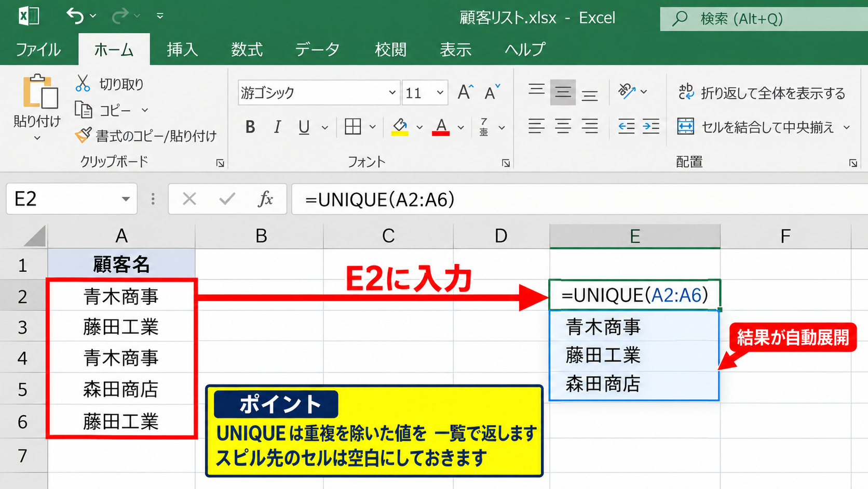Click the Paste clipboard icon
The width and height of the screenshot is (868, 489).
coord(40,91)
